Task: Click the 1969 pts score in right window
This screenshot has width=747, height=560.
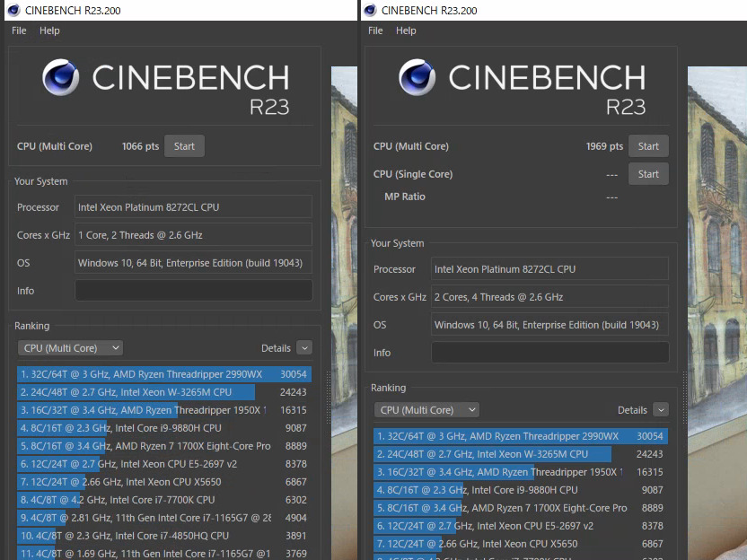Action: tap(604, 146)
